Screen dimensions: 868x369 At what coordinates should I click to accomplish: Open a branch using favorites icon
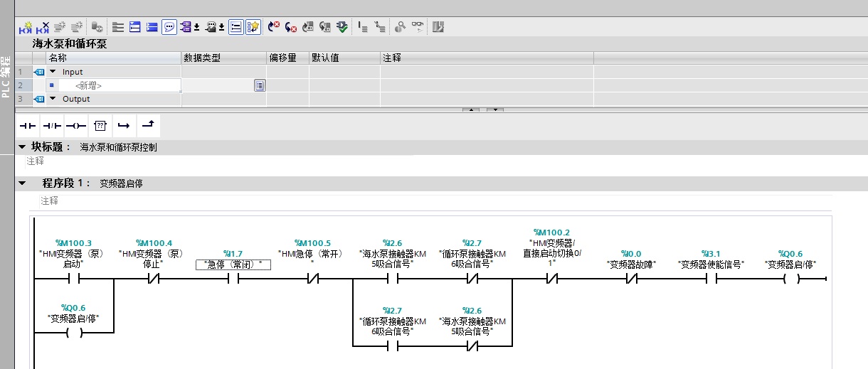point(124,126)
